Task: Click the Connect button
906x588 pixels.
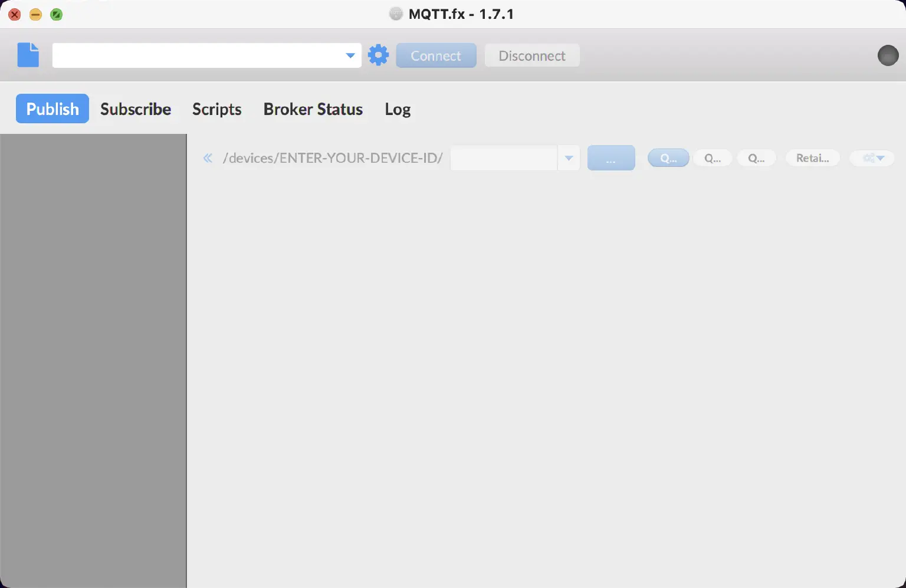Action: (x=436, y=55)
